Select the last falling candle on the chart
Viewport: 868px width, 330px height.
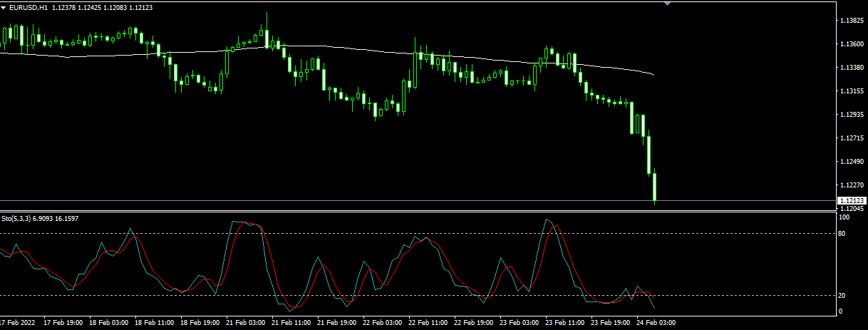click(x=654, y=187)
